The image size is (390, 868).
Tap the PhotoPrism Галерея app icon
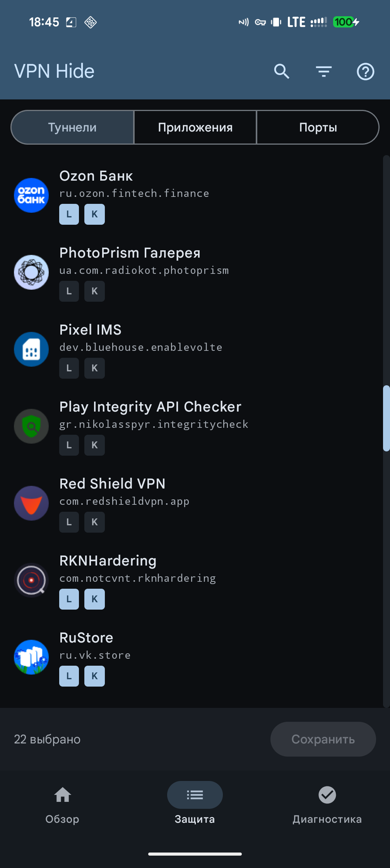(31, 272)
